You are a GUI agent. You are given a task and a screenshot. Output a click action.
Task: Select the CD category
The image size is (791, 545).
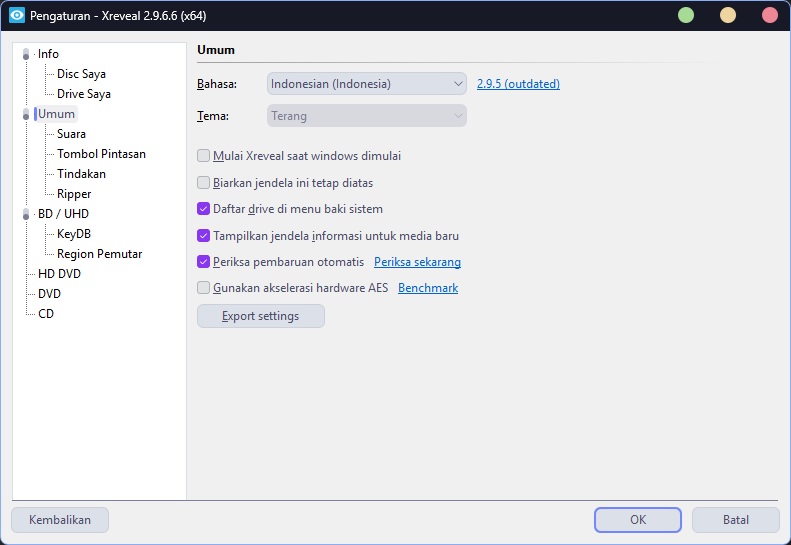(46, 314)
